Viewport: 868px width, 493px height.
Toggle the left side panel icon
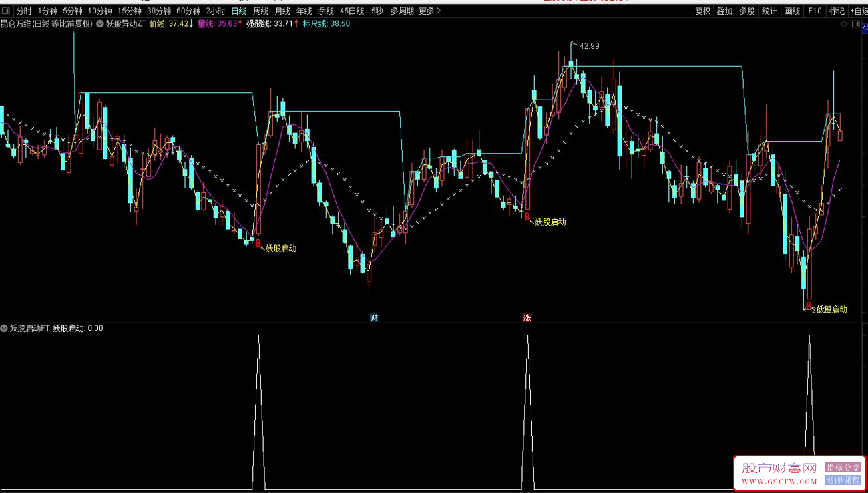pyautogui.click(x=7, y=11)
